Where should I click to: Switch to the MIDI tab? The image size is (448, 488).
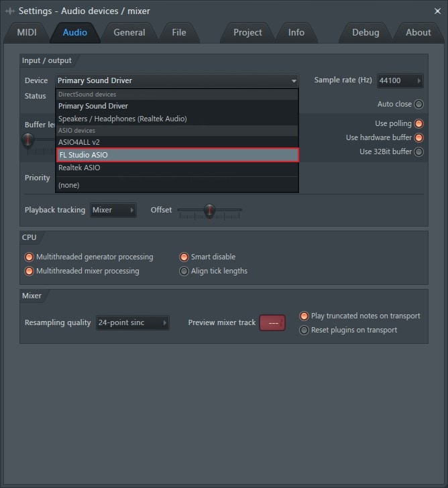(27, 32)
